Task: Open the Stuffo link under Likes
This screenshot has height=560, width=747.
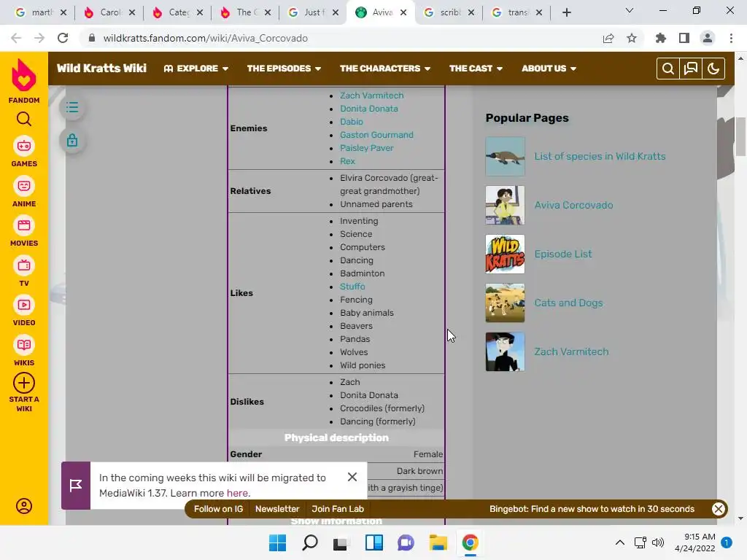Action: coord(352,287)
